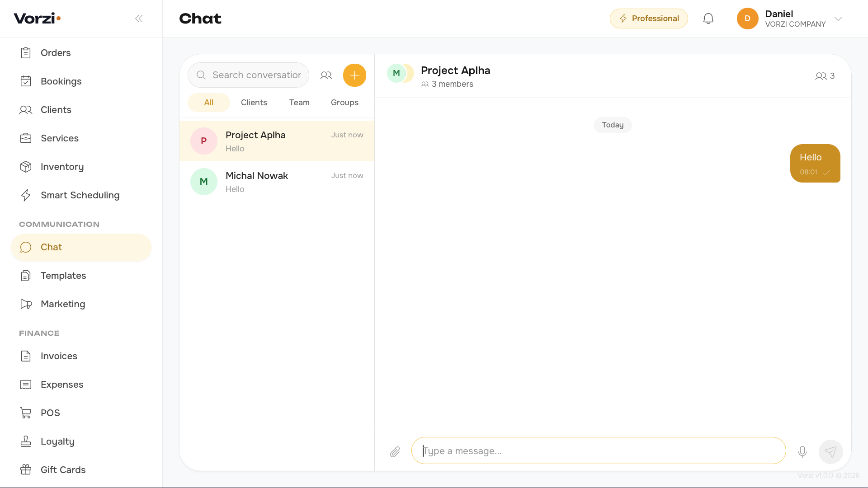Focus the Type a message input
868x488 pixels.
[599, 451]
